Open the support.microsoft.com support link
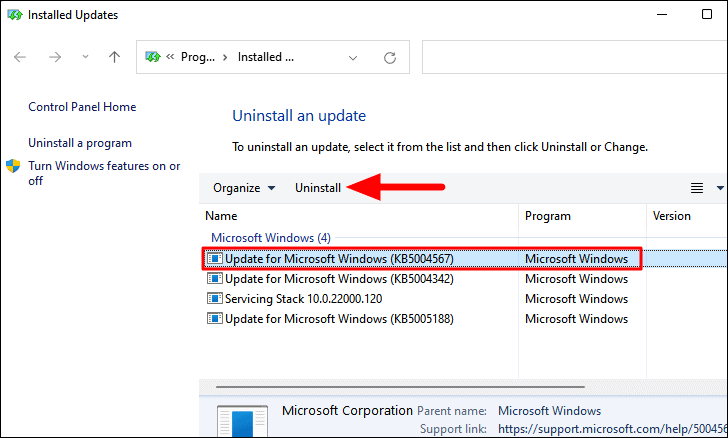 point(612,428)
